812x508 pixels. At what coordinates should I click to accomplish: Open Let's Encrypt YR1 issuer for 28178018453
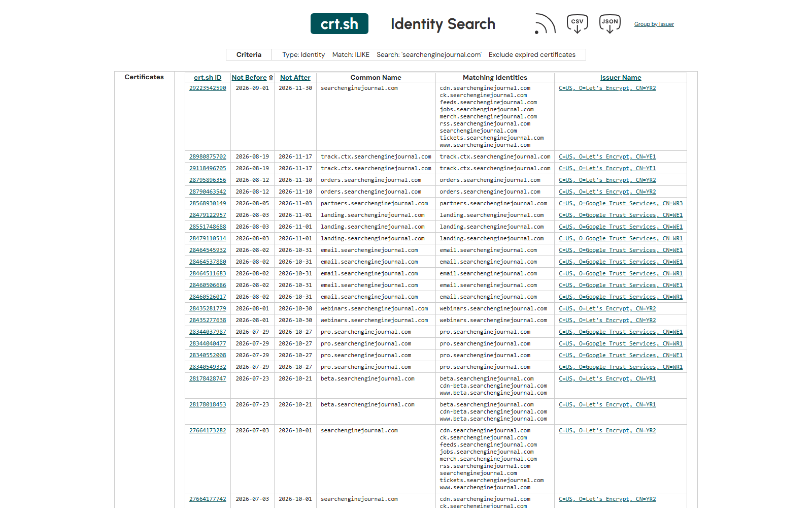click(607, 405)
